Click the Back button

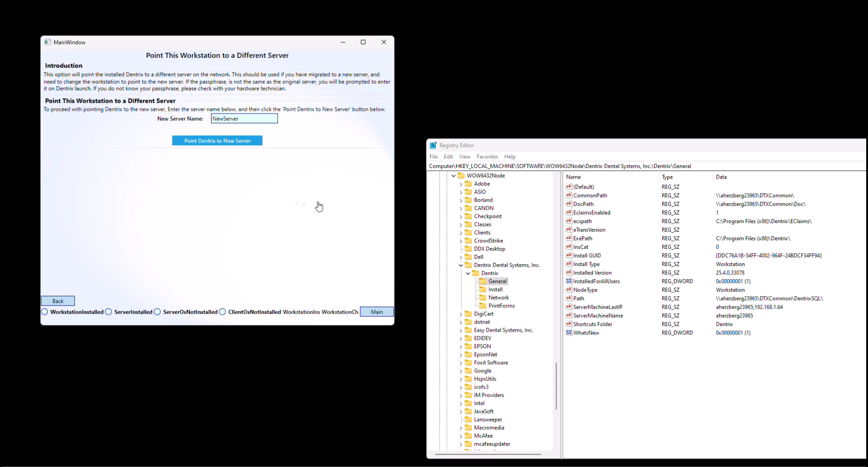pyautogui.click(x=58, y=301)
